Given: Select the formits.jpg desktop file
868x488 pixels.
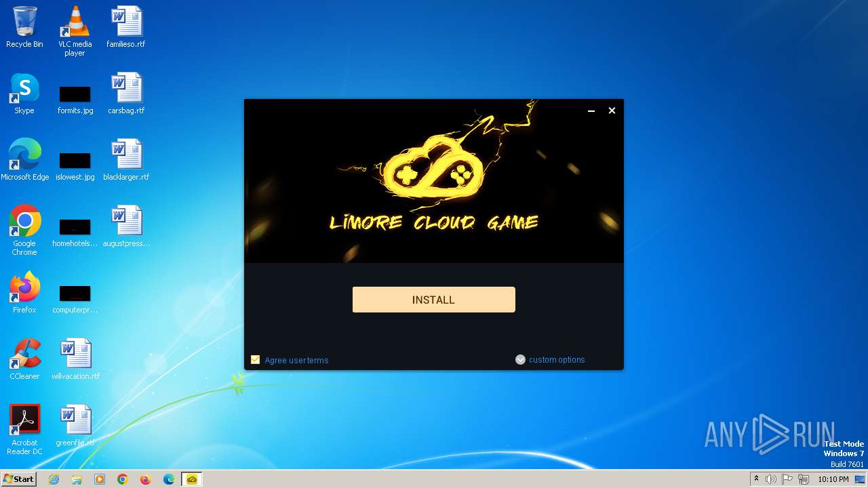Looking at the screenshot, I should (x=75, y=99).
